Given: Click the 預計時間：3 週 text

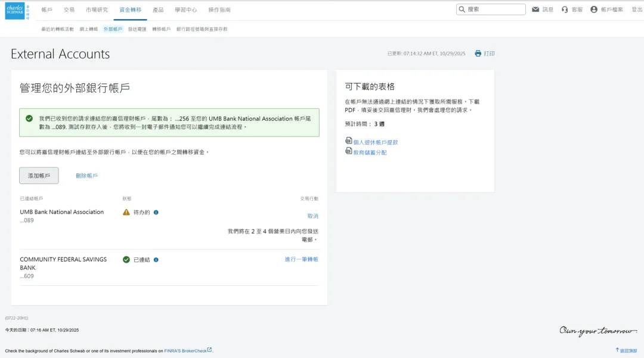Looking at the screenshot, I should [365, 124].
